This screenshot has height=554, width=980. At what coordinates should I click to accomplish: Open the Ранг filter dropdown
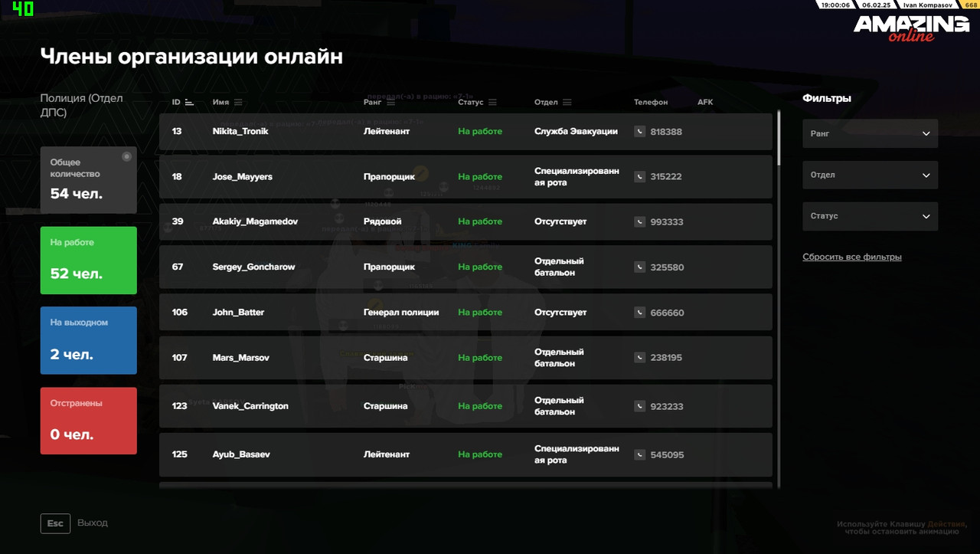point(870,133)
